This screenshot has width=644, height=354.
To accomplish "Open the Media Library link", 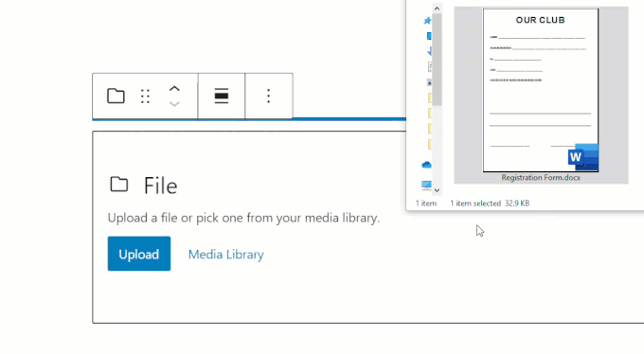I will 226,255.
